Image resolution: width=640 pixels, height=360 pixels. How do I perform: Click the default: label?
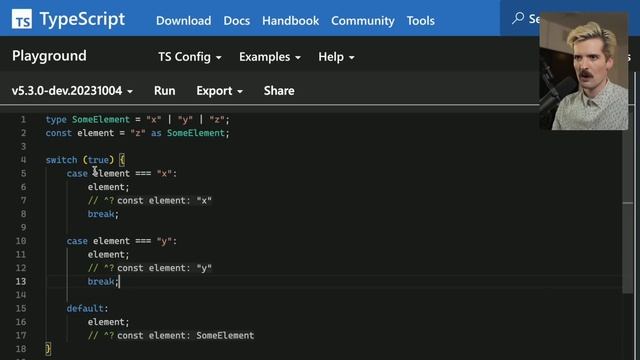coord(87,309)
